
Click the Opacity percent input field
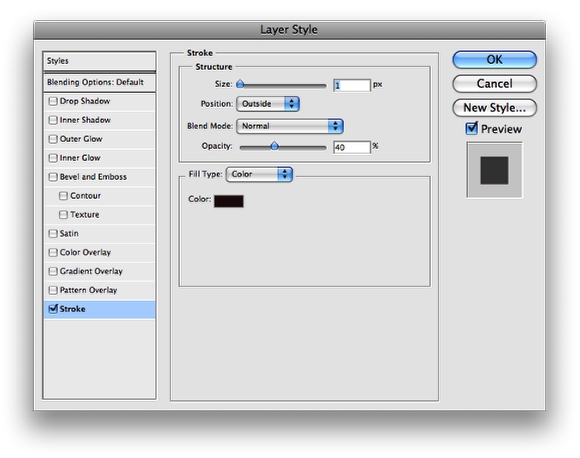351,147
